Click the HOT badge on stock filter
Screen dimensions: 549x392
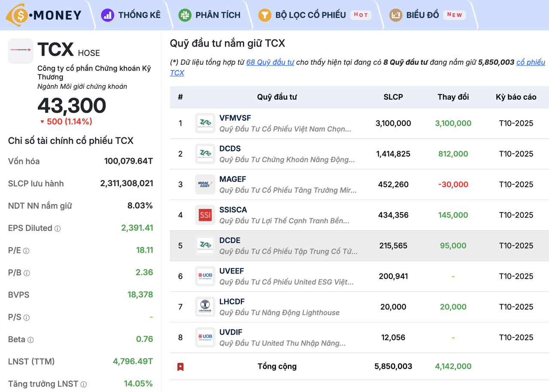(361, 15)
